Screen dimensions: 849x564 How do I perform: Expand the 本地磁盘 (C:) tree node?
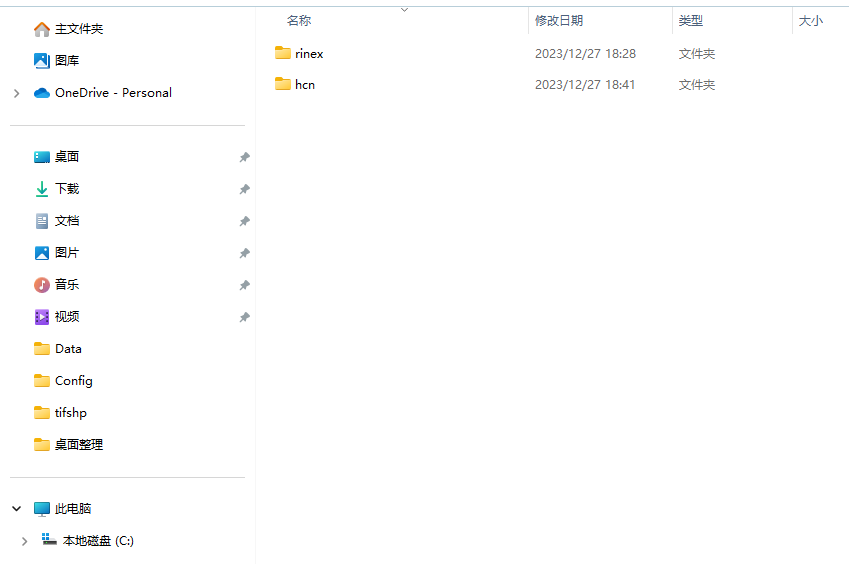(x=24, y=541)
